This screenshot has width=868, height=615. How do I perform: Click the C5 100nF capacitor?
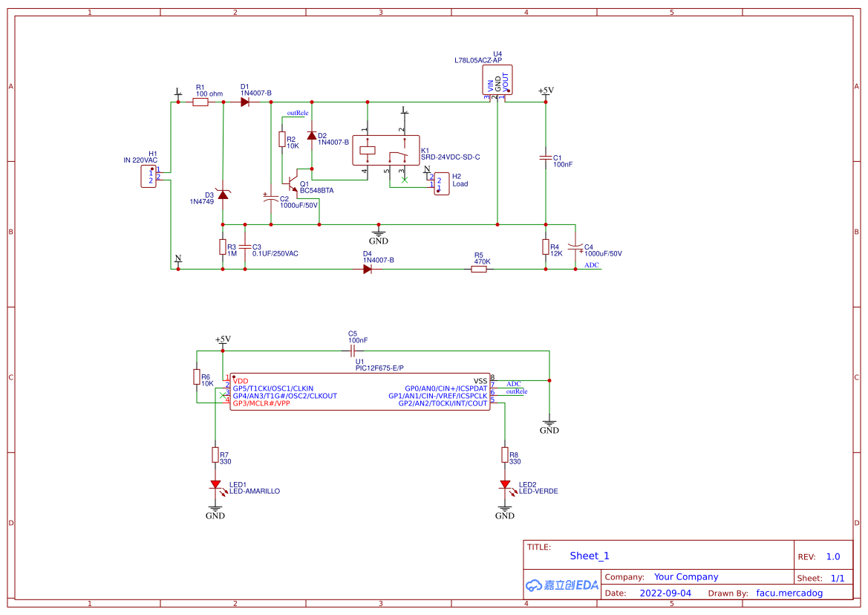click(x=353, y=351)
